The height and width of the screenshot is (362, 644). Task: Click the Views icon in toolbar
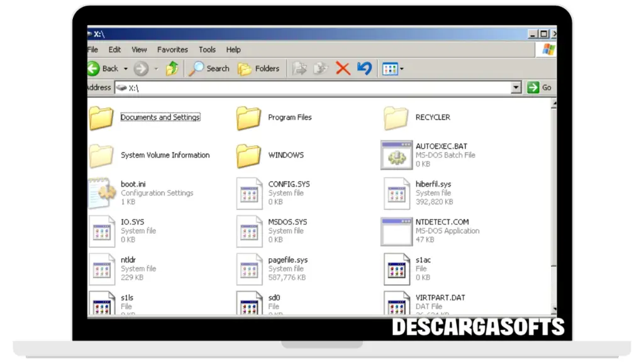390,69
